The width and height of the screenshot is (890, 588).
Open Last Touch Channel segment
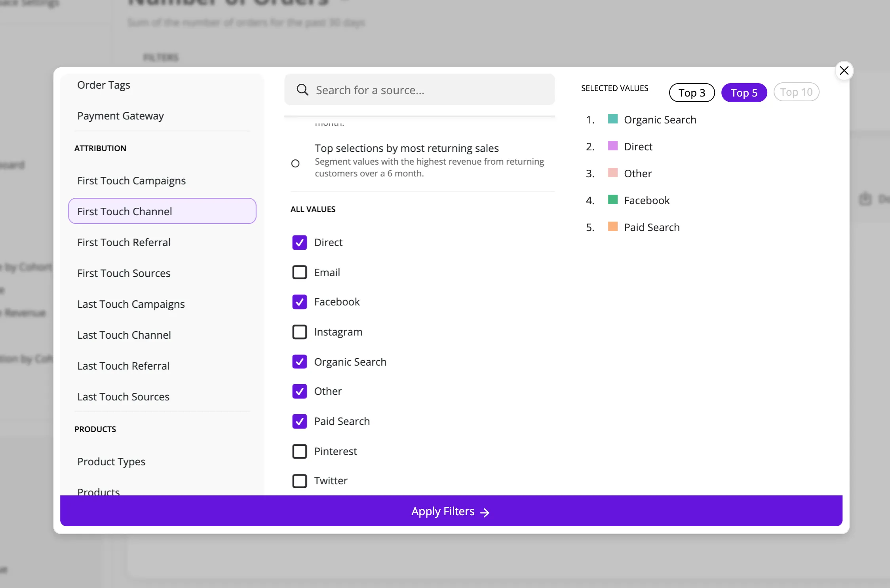[124, 335]
